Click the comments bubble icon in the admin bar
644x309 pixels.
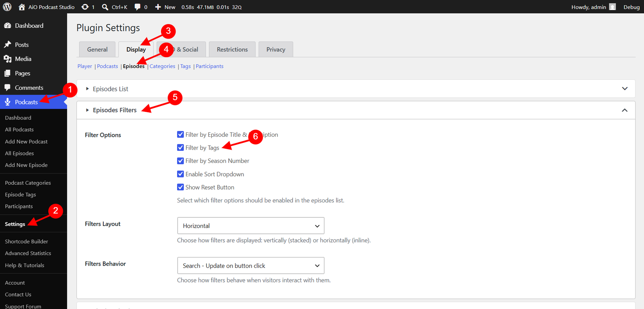coord(137,7)
